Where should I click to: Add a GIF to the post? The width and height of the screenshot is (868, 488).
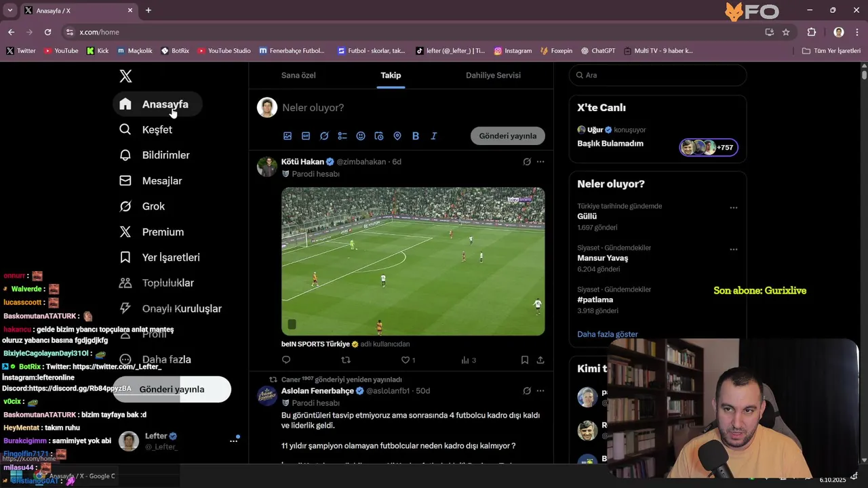(306, 136)
